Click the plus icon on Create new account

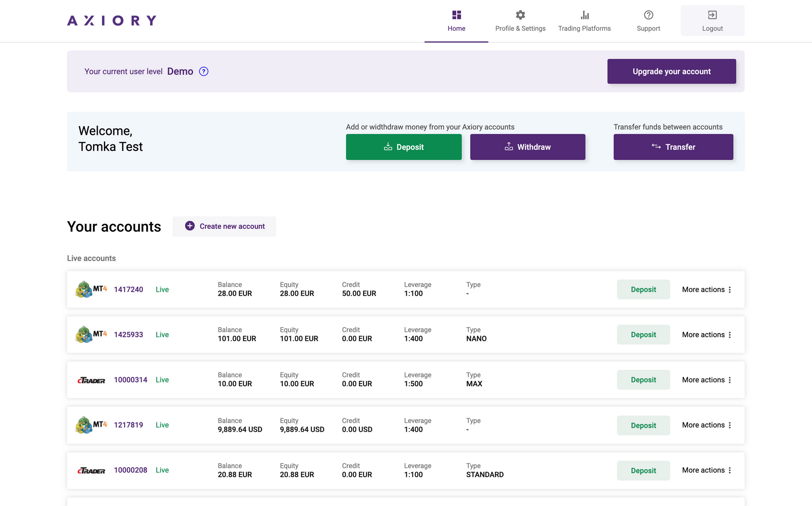(190, 226)
